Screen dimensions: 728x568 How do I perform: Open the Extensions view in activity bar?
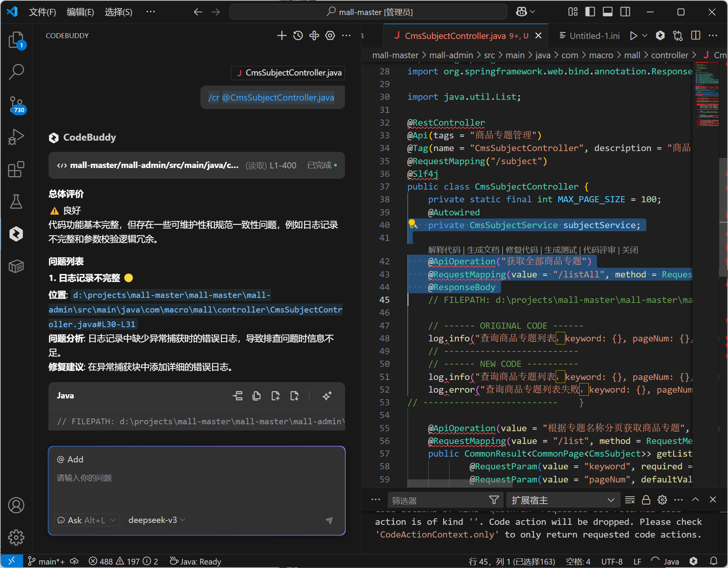pyautogui.click(x=16, y=169)
